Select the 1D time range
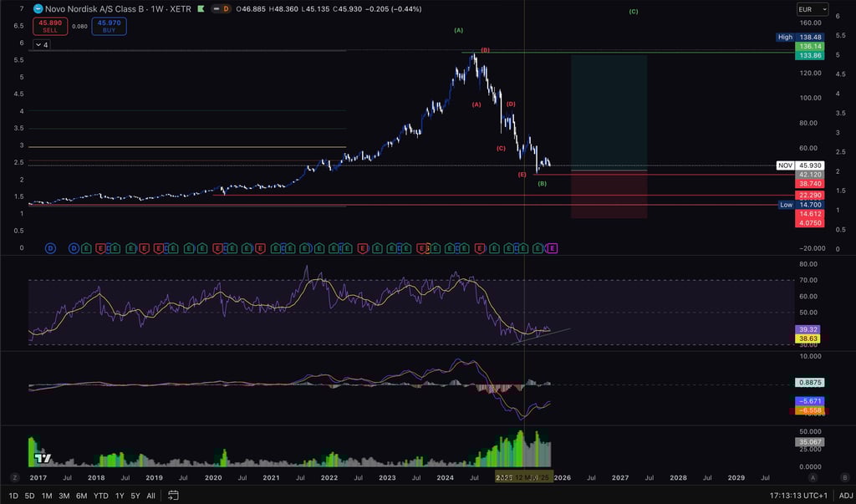Image resolution: width=856 pixels, height=504 pixels. (x=13, y=496)
